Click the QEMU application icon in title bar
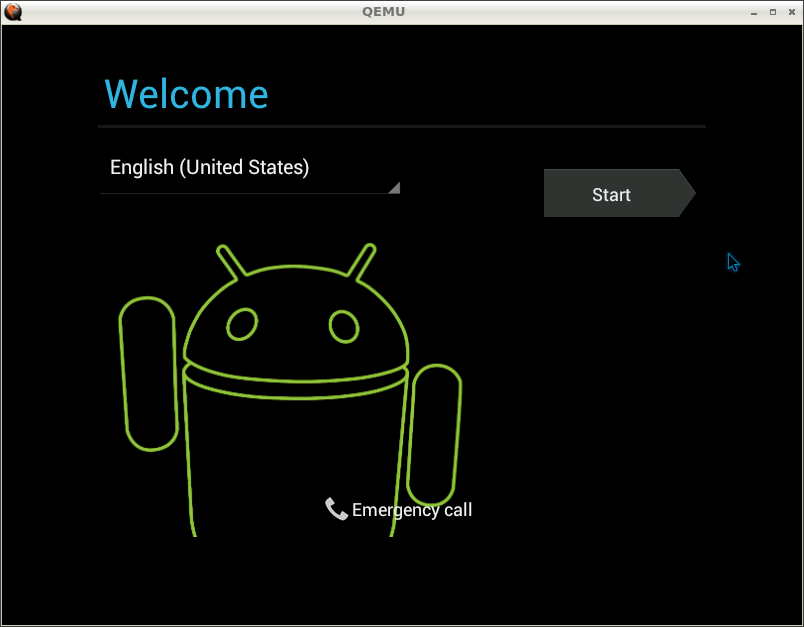 13,11
